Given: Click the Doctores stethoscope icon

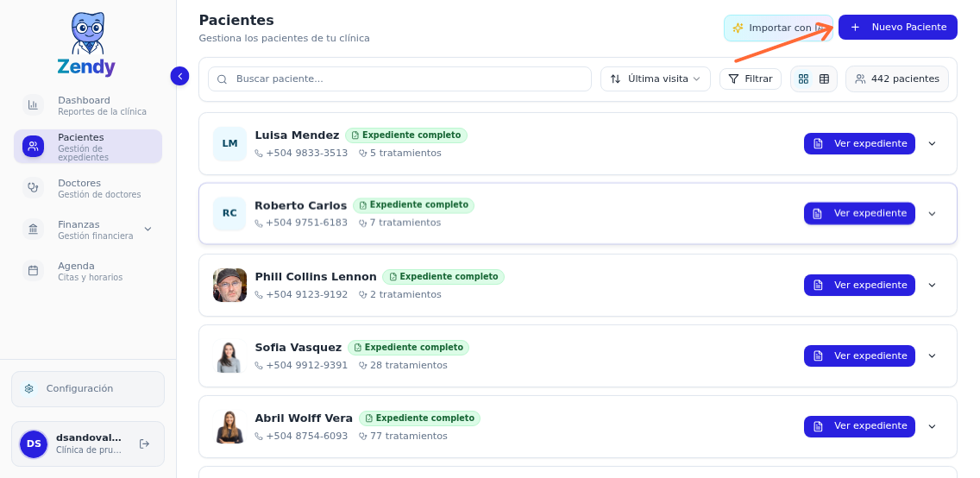Looking at the screenshot, I should click(33, 187).
